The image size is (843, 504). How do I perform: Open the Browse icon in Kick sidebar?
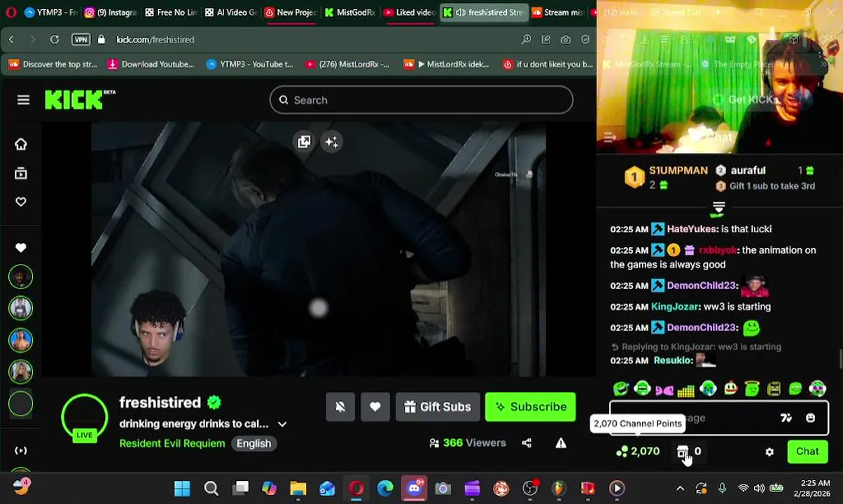point(21,173)
